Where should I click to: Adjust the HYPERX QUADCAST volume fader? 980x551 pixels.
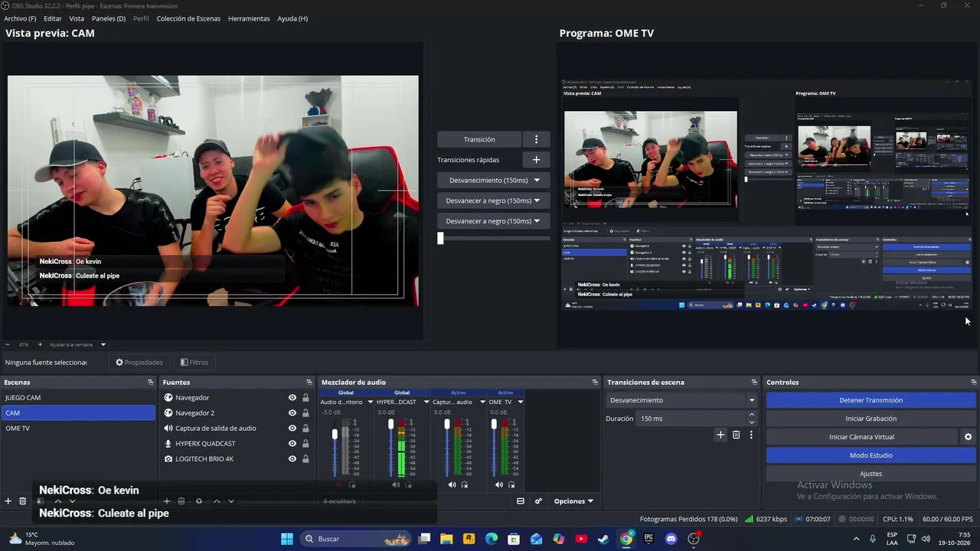(390, 425)
